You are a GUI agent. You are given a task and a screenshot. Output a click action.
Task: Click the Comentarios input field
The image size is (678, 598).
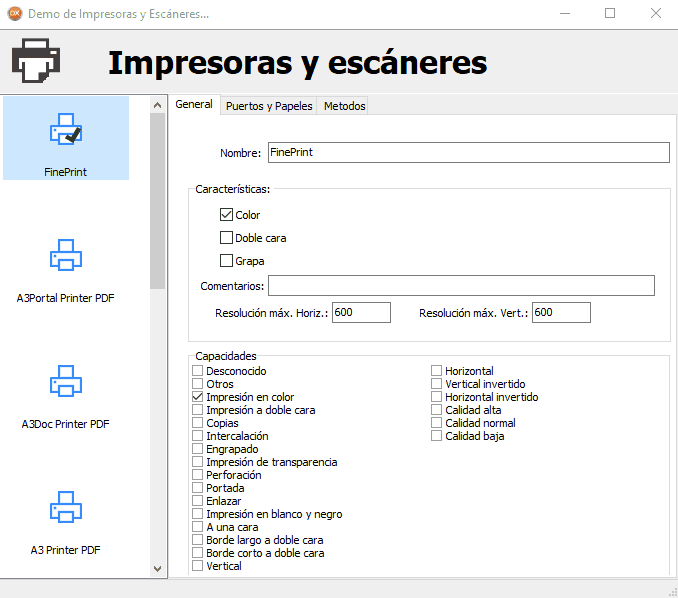461,285
